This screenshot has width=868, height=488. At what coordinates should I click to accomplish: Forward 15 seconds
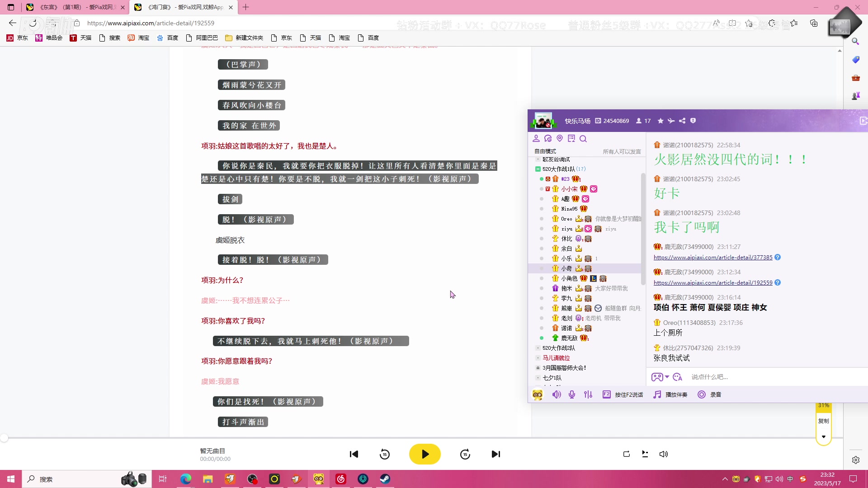[x=465, y=454]
